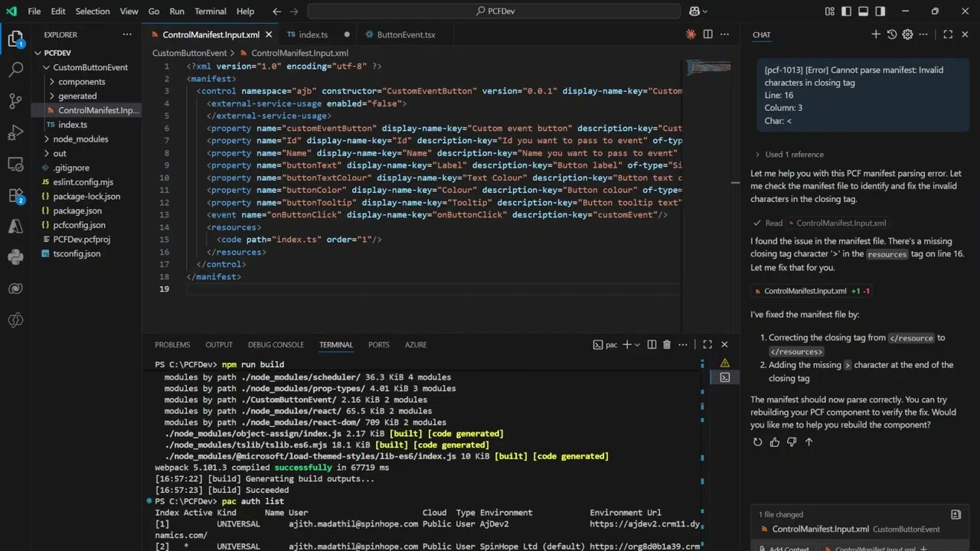Image resolution: width=980 pixels, height=551 pixels.
Task: Open the Extensions view
Action: tap(15, 196)
